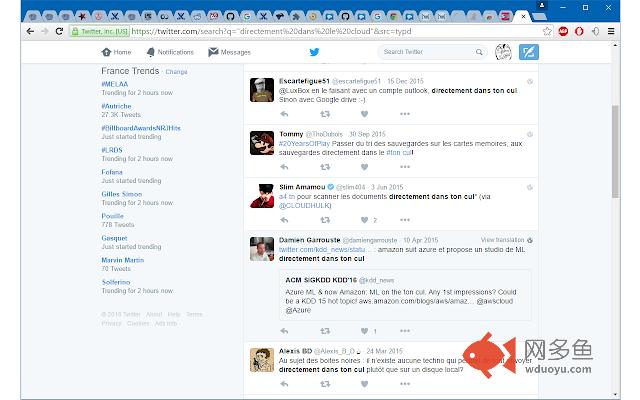Open quoted ACM SIGKDD KDD'16 tweet
This screenshot has width=640, height=400.
[405, 295]
